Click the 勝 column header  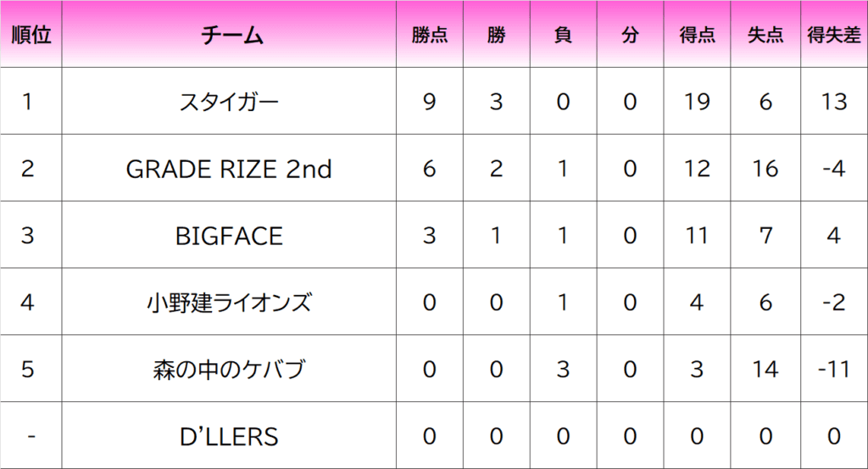point(497,35)
